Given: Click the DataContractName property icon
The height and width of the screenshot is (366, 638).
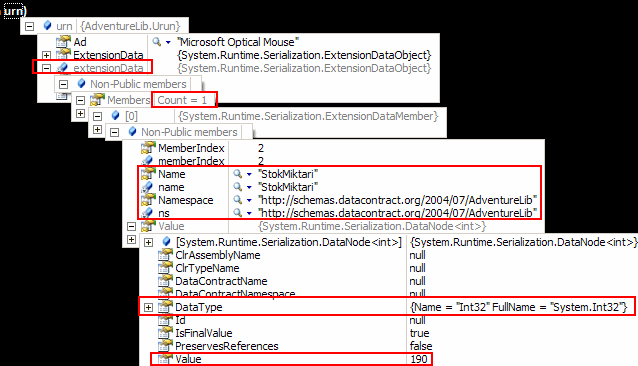Looking at the screenshot, I should [165, 281].
